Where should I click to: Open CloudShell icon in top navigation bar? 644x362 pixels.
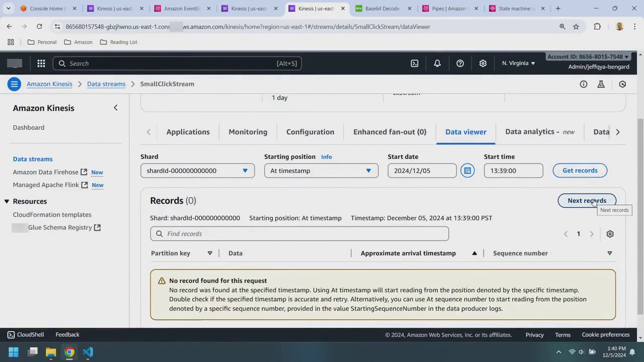(415, 63)
